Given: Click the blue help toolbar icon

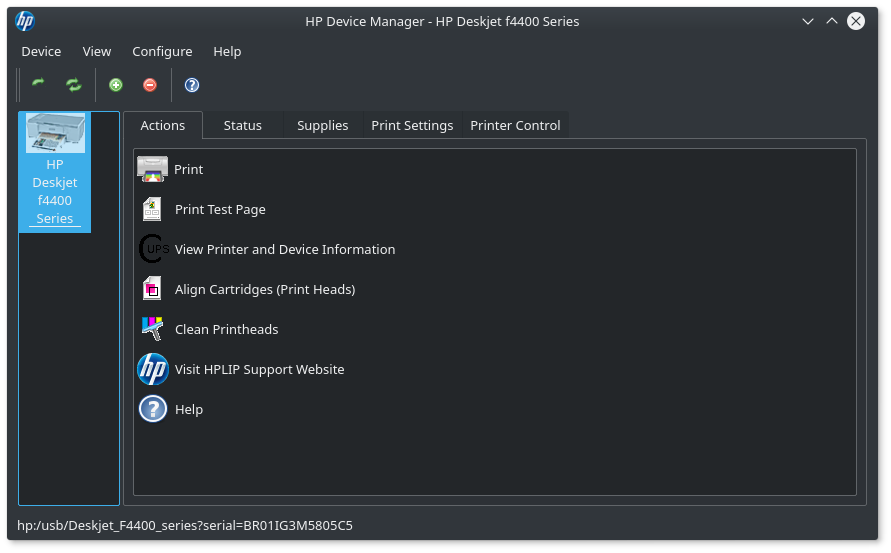Looking at the screenshot, I should (x=192, y=85).
